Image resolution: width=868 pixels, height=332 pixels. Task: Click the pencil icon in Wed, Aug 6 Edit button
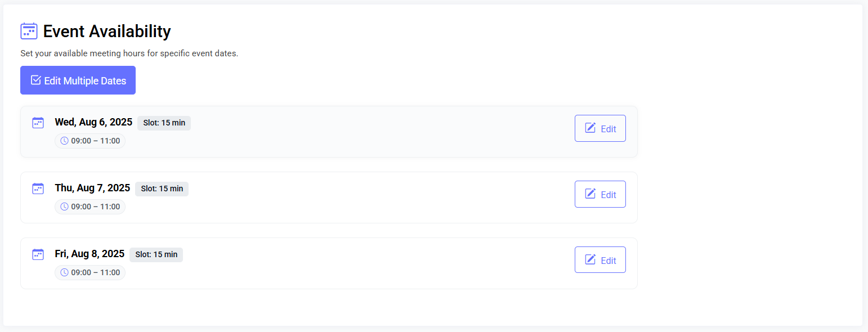[x=590, y=128]
